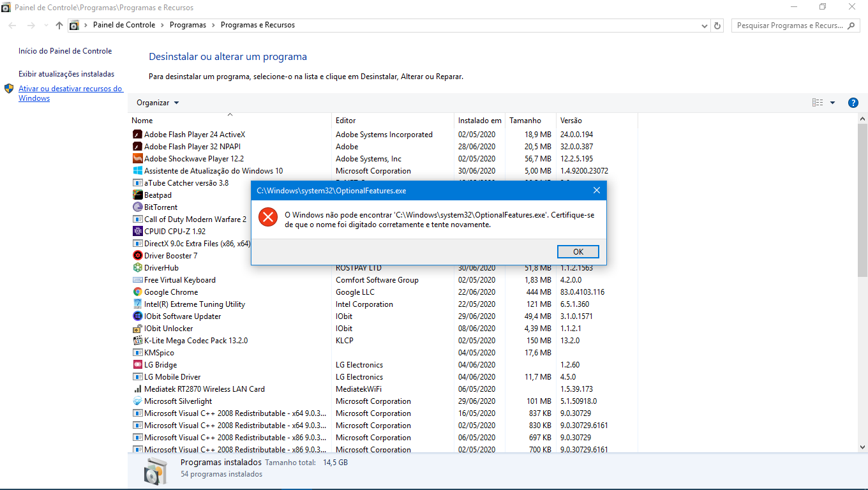The image size is (868, 490).
Task: Select the Microsoft Silverlight icon
Action: coord(137,401)
